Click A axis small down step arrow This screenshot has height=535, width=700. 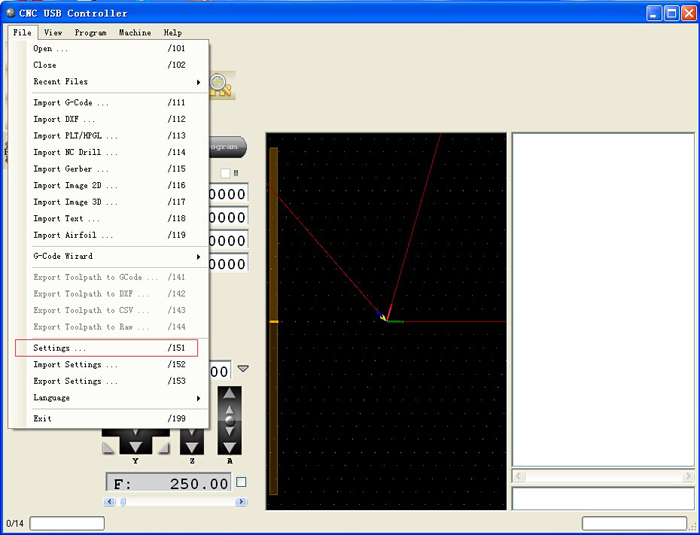[x=229, y=431]
